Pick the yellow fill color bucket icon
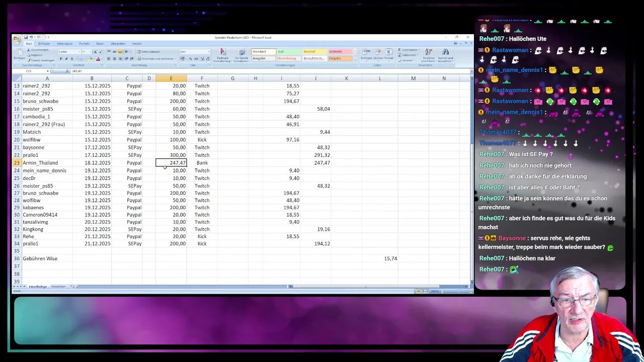Viewport: 644px width, 362px height. tap(90, 59)
